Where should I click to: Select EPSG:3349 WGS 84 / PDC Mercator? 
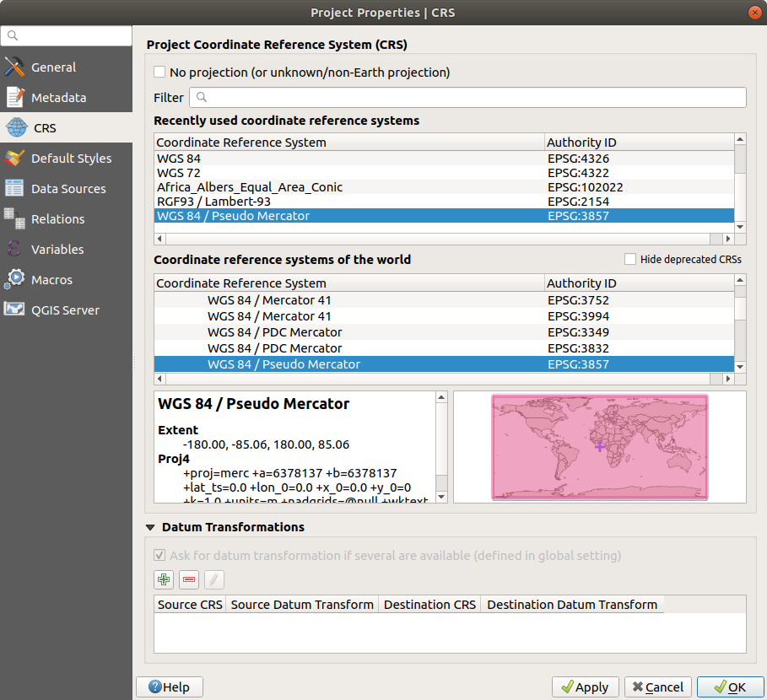click(274, 332)
